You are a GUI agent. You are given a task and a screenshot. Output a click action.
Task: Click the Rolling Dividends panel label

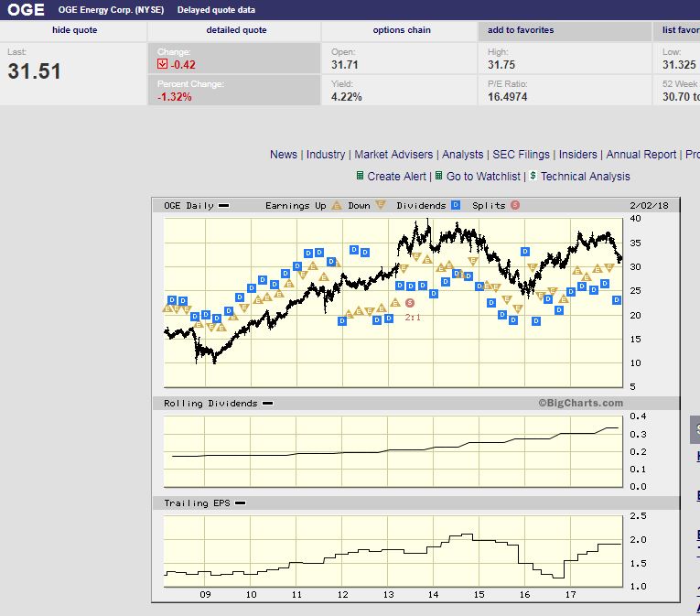tap(210, 404)
